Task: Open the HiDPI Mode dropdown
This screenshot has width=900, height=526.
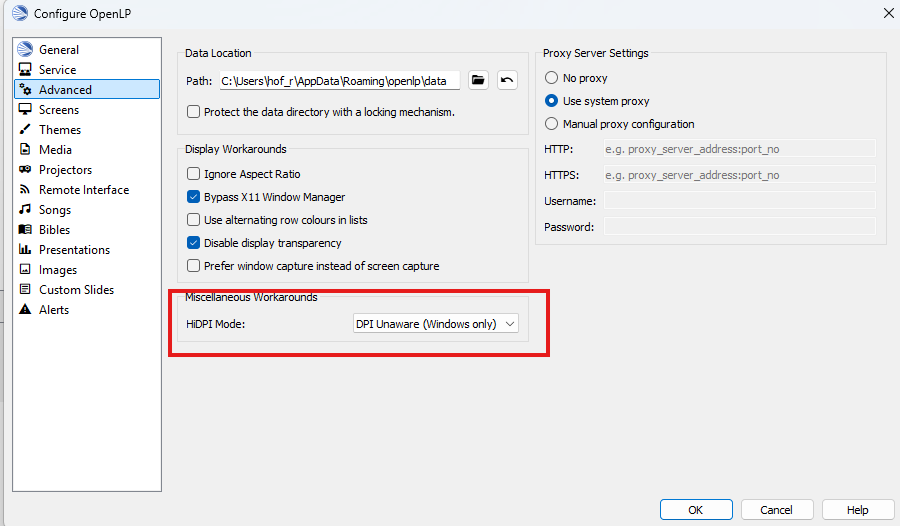Action: point(436,324)
